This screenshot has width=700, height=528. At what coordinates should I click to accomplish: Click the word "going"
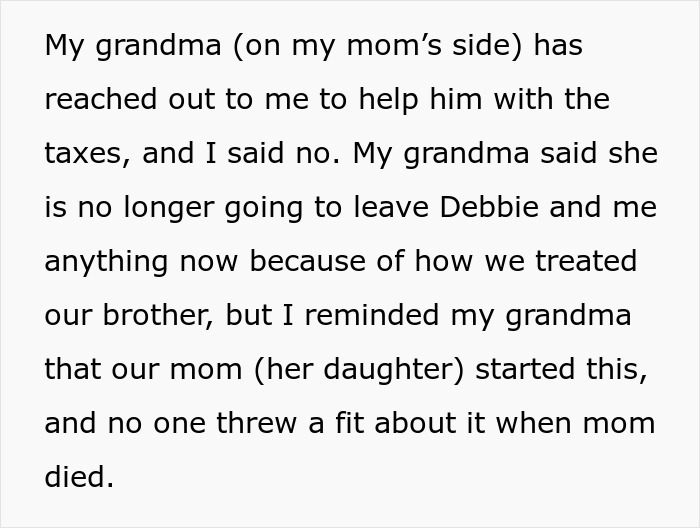click(x=266, y=208)
